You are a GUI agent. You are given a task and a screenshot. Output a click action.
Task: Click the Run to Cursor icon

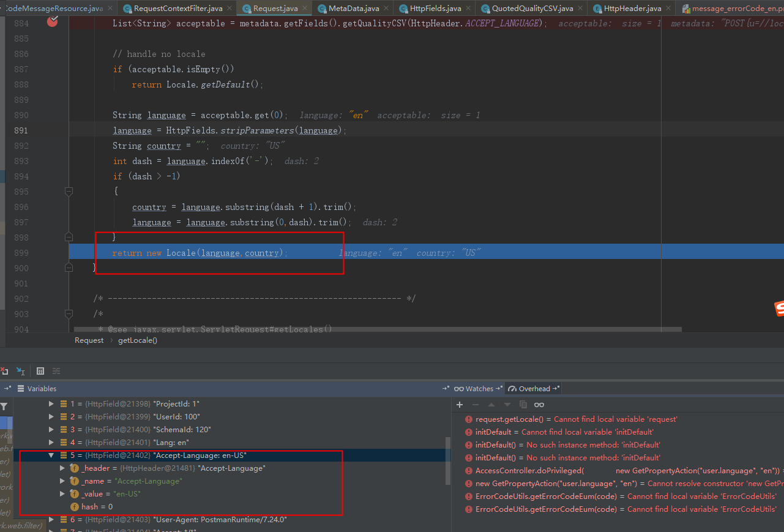21,371
